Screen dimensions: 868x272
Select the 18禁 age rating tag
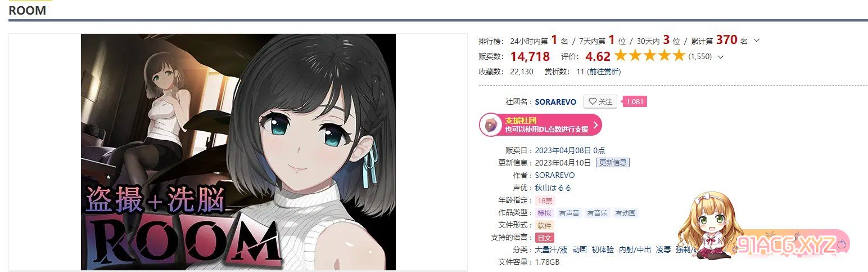545,200
